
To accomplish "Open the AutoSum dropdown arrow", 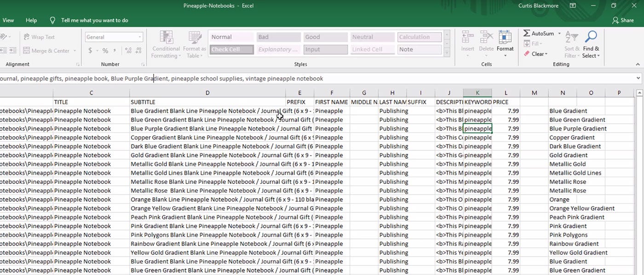I will point(559,34).
